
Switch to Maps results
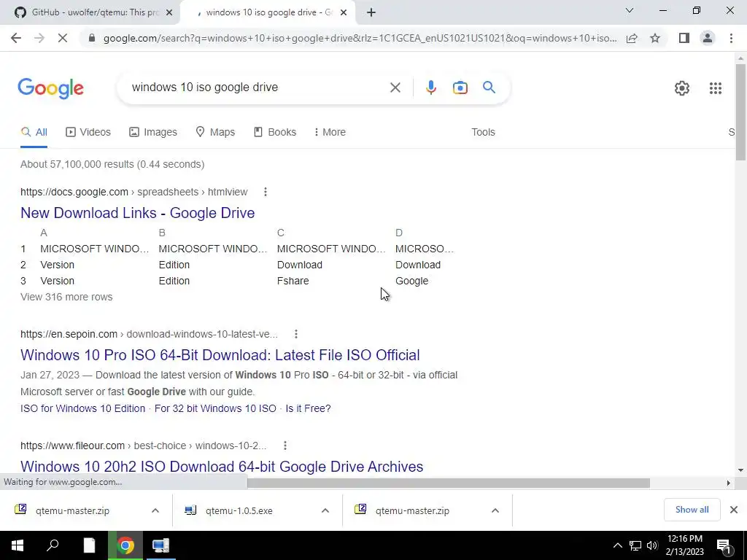[215, 132]
